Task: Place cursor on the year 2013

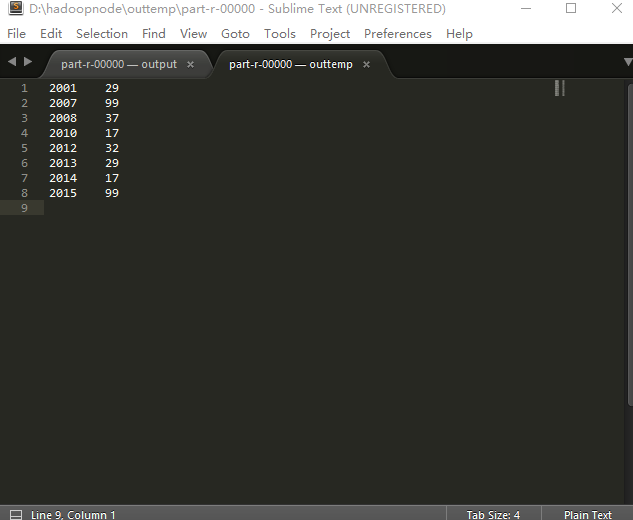Action: point(63,163)
